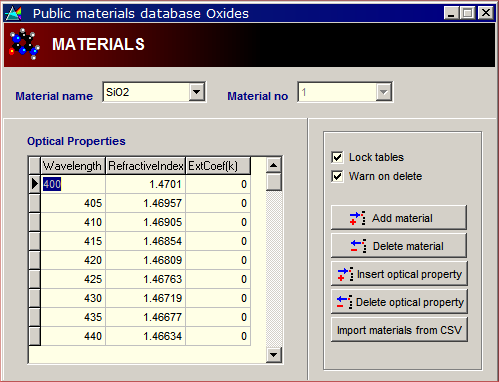Click the row selector for wavelength 400
499x382 pixels.
pyautogui.click(x=34, y=184)
